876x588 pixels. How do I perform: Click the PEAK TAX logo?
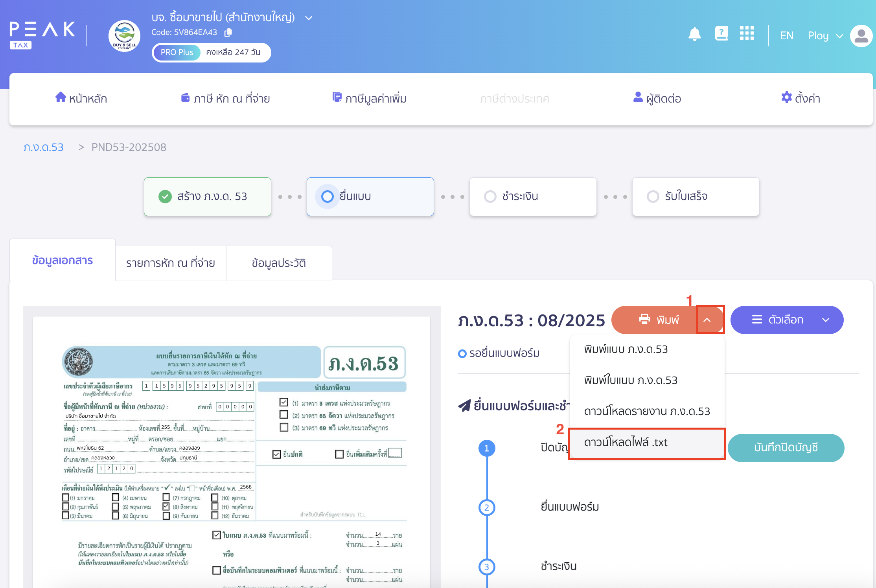(42, 35)
